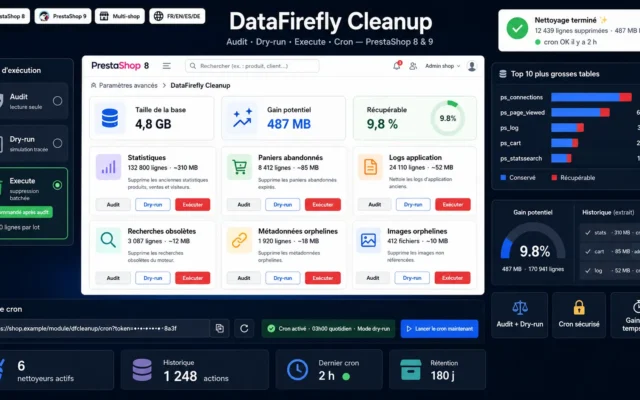Viewport: 640px width, 400px height.
Task: Click the log 52 MB history row
Action: (x=610, y=270)
